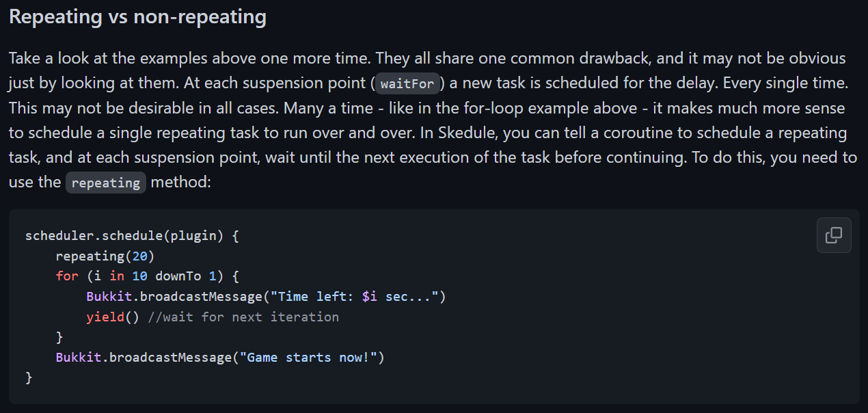Click the inline waitFor code label
The image size is (868, 413).
(x=407, y=84)
